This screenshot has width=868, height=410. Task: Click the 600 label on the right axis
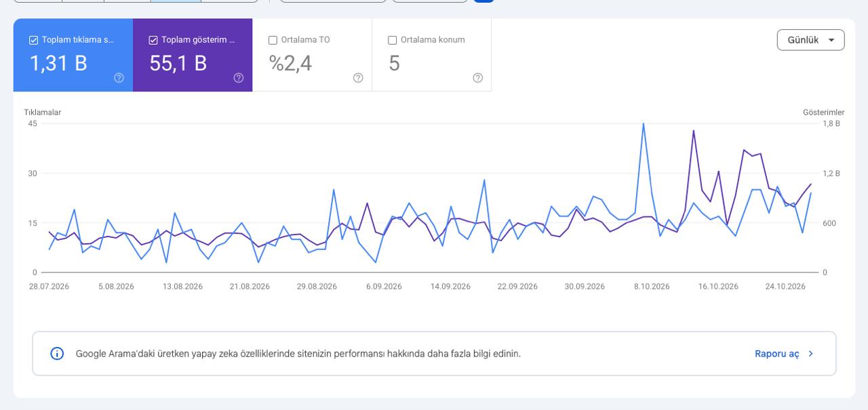pyautogui.click(x=829, y=223)
